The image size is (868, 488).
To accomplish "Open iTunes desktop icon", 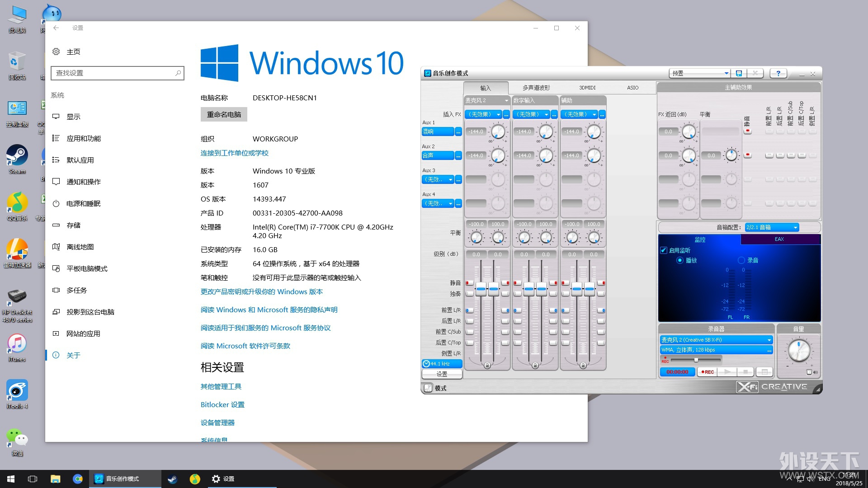I will 17,347.
